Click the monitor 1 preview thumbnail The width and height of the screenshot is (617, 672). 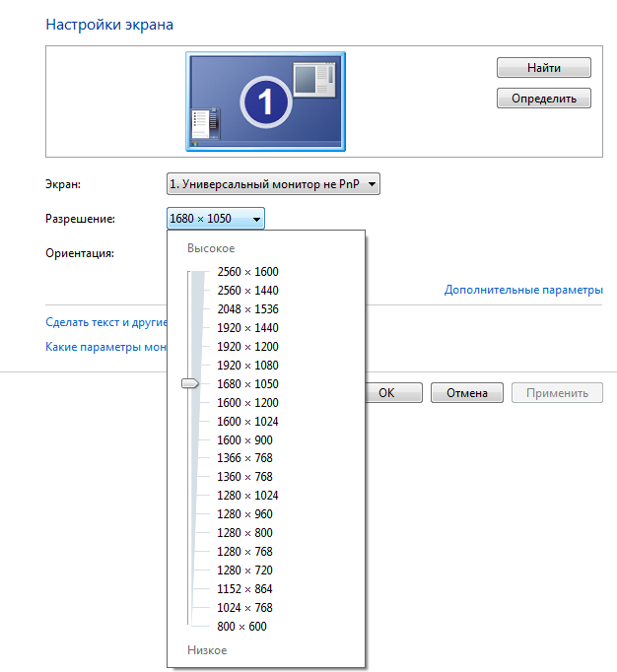point(265,101)
